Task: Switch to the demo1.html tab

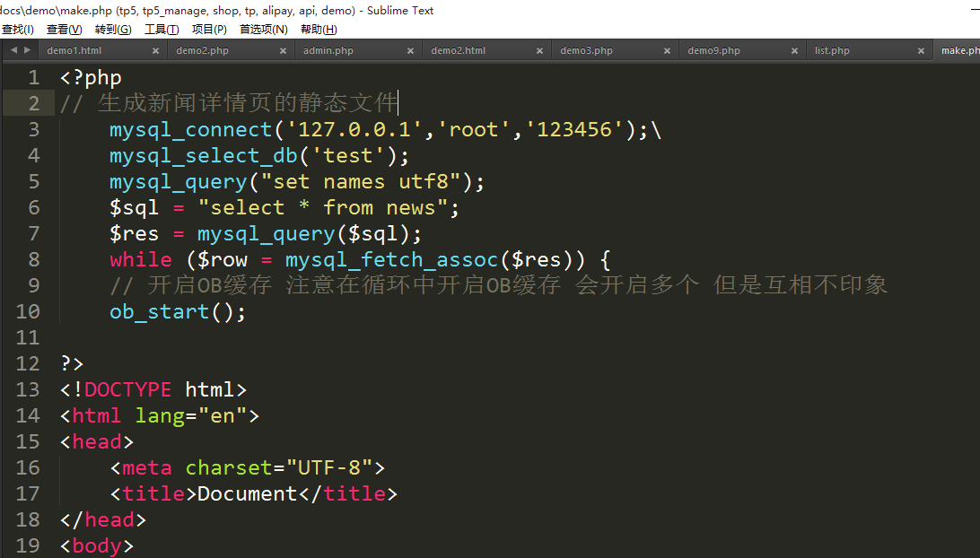Action: click(74, 51)
